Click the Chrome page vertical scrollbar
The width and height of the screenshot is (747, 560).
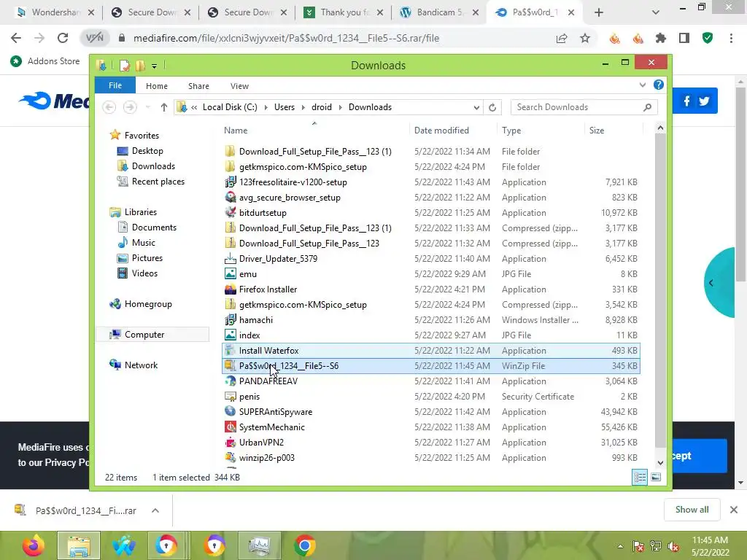(x=741, y=183)
